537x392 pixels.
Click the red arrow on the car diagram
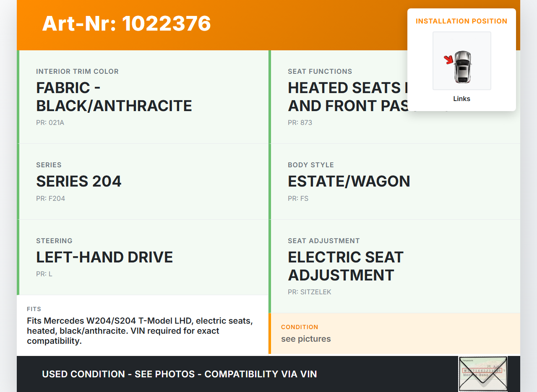(449, 60)
